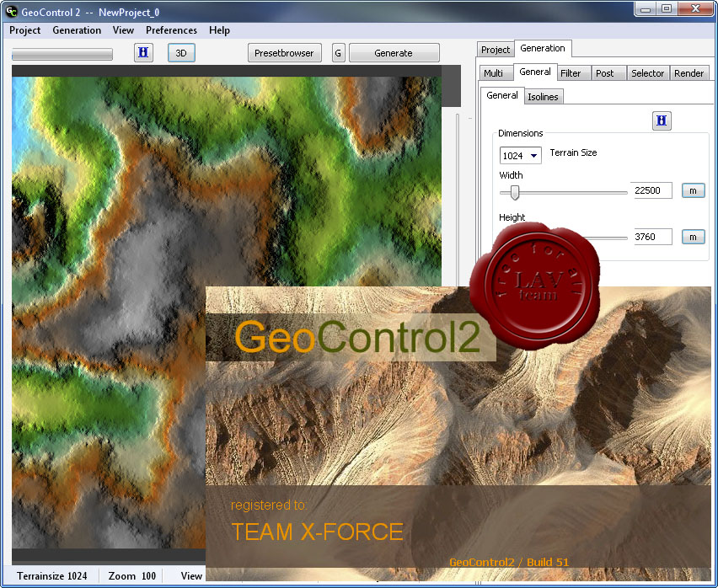This screenshot has width=718, height=588.
Task: Switch to the Project panel tab
Action: point(496,50)
